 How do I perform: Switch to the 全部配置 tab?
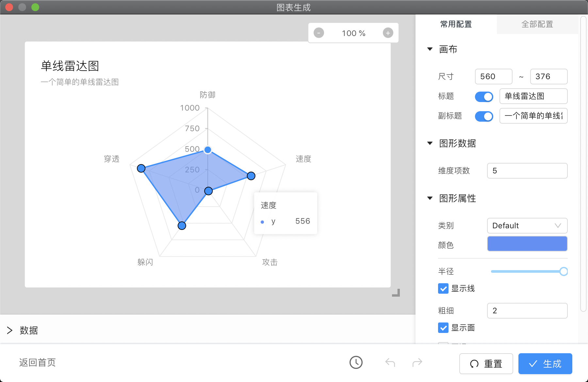[x=537, y=24]
